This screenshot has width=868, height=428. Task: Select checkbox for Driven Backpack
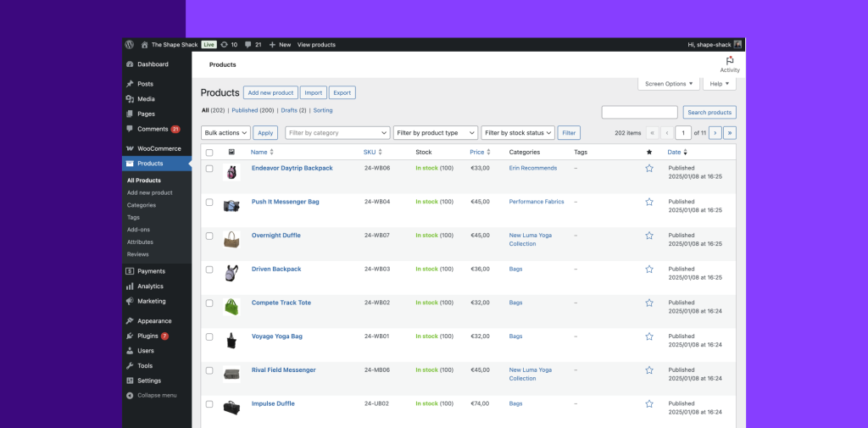[209, 270]
